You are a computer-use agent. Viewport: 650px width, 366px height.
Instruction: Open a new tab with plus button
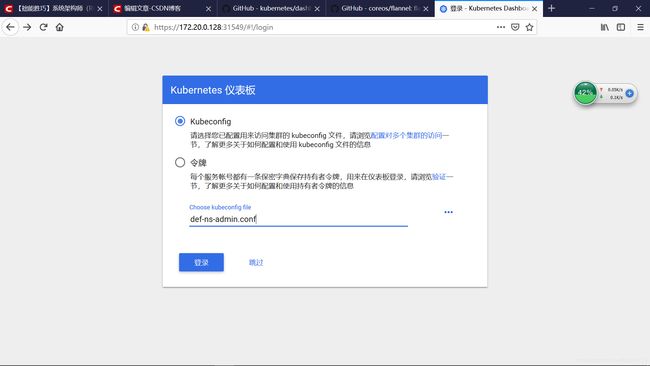click(x=551, y=8)
